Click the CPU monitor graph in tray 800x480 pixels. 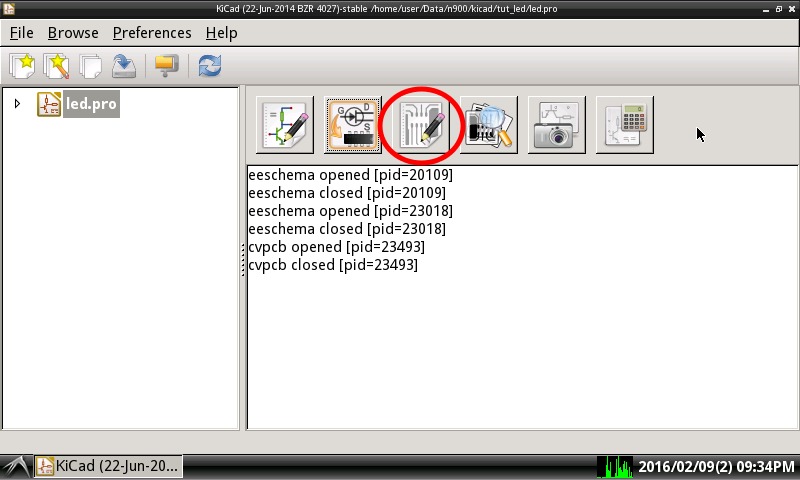pyautogui.click(x=615, y=467)
